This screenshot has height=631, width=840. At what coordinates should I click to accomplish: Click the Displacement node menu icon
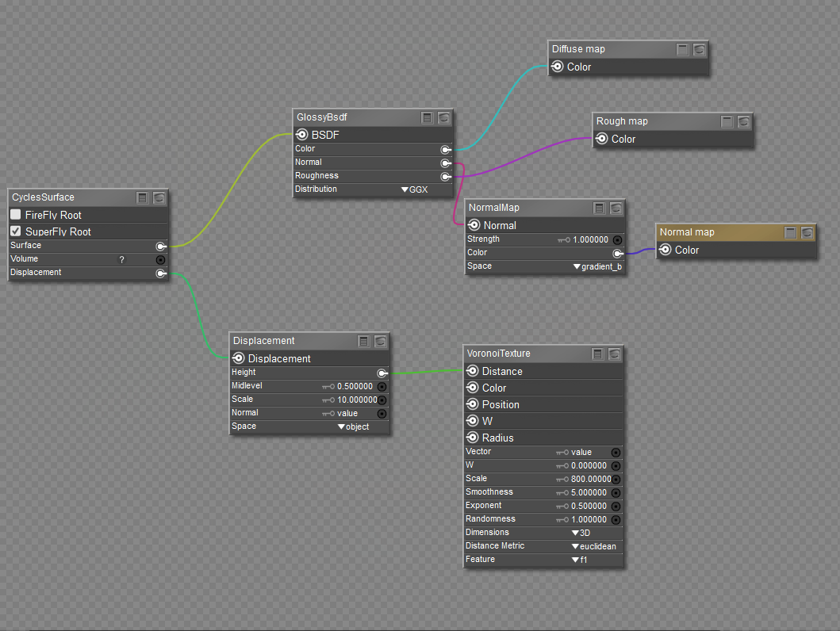click(x=363, y=342)
